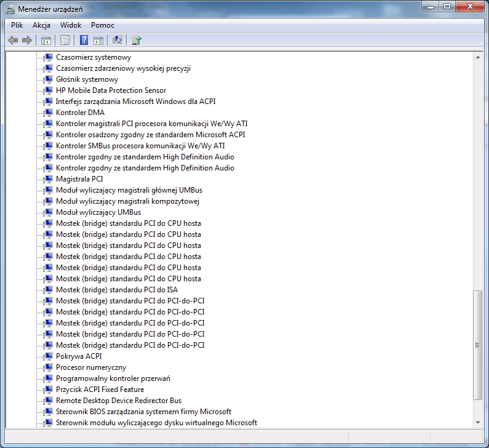The width and height of the screenshot is (489, 448).
Task: Click device icon beside Przycisk ACPI Fixed Feature
Action: (x=49, y=390)
